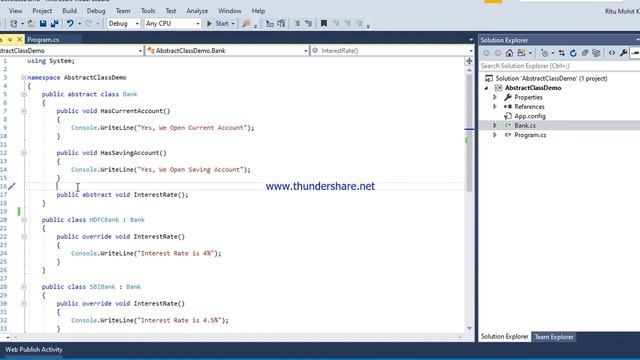Screen dimensions: 640x360
Task: Expand the Program.cs node arrow
Action: click(x=495, y=135)
